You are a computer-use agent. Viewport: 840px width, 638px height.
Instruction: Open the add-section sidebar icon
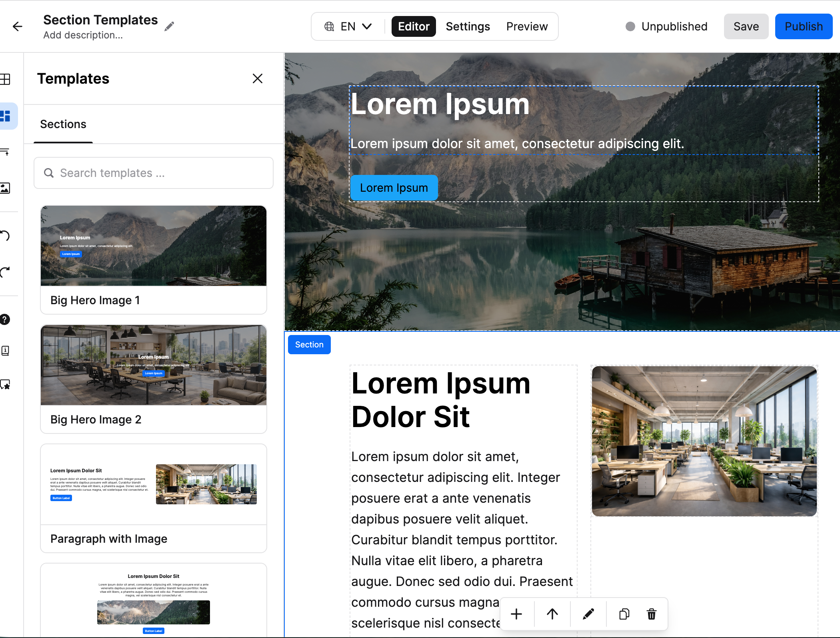(x=5, y=152)
